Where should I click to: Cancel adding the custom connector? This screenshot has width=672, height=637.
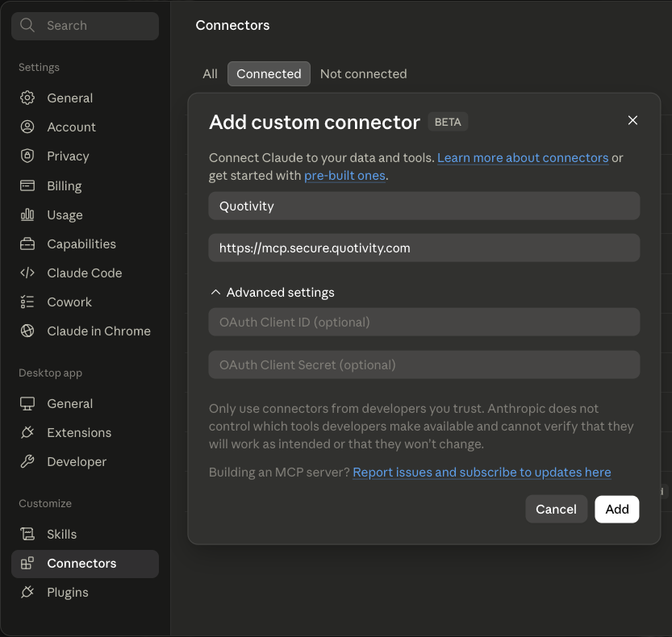pyautogui.click(x=556, y=509)
